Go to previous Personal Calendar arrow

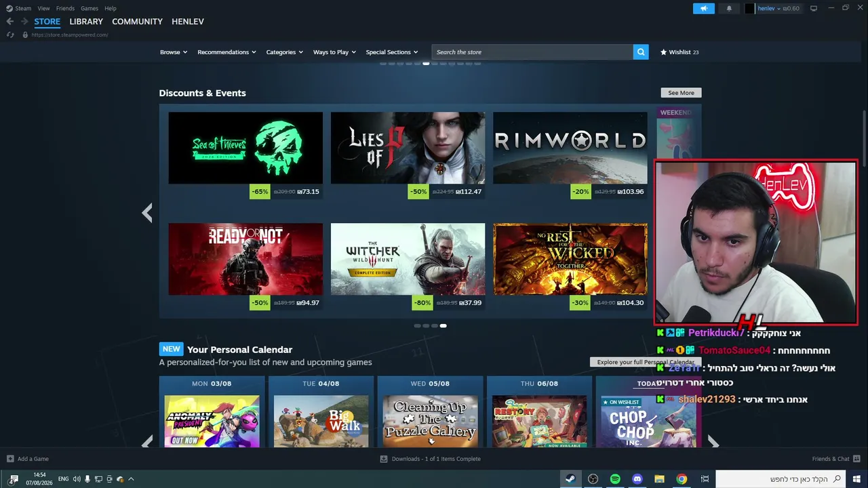pyautogui.click(x=147, y=443)
